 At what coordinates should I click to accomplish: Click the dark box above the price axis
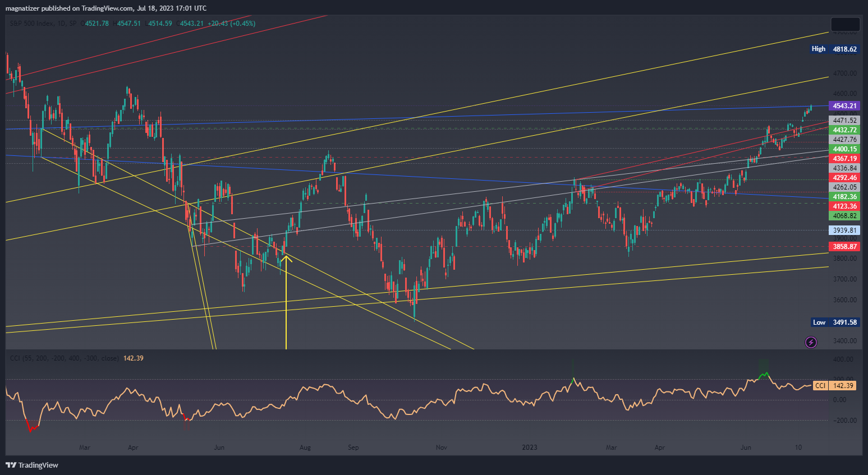tap(844, 25)
